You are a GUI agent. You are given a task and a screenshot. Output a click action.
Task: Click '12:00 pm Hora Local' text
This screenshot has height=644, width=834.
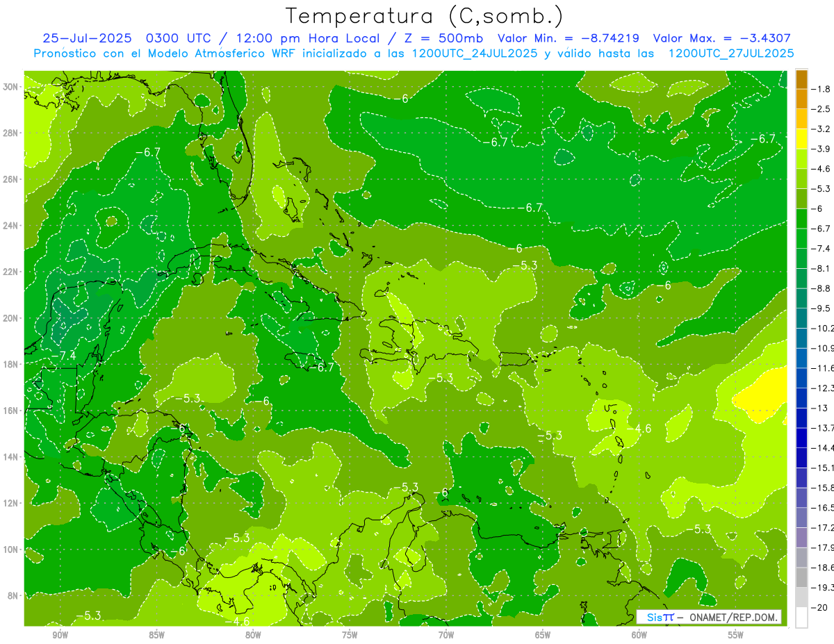click(309, 38)
